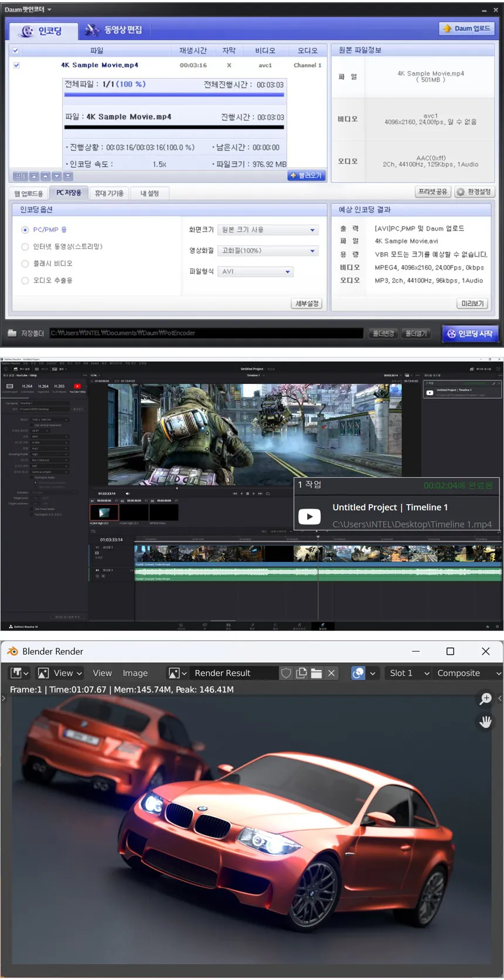Click the storage folder path input field
The height and width of the screenshot is (980, 504).
pyautogui.click(x=205, y=333)
